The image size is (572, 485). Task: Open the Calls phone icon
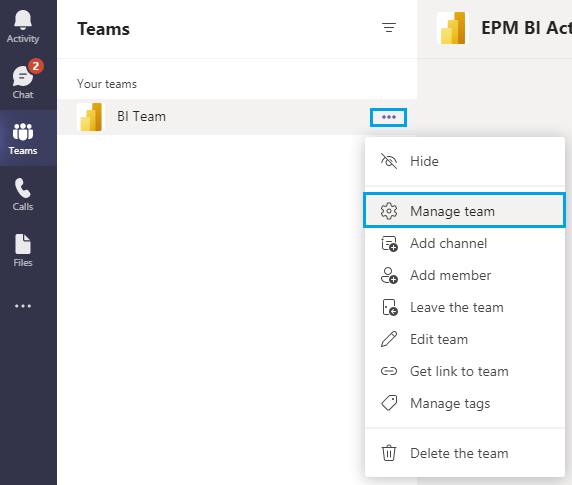[x=23, y=194]
